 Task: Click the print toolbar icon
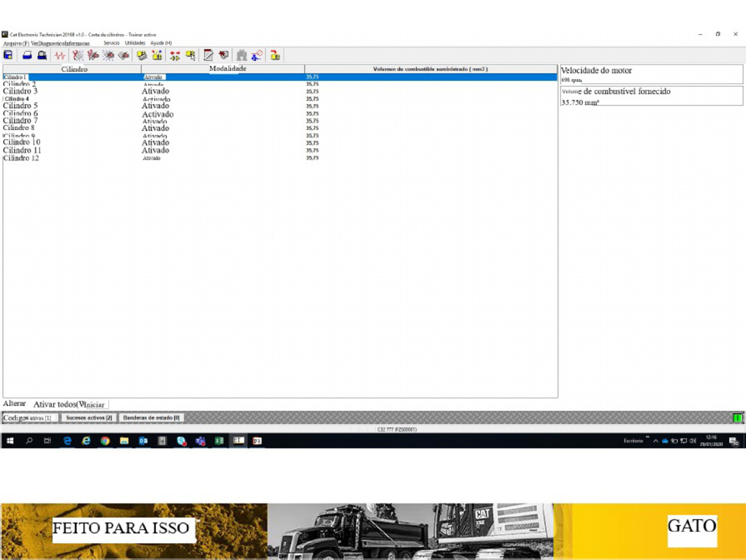tap(27, 55)
